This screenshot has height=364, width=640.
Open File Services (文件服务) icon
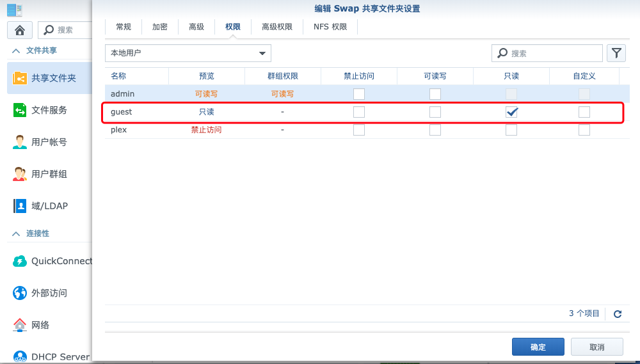pos(20,110)
